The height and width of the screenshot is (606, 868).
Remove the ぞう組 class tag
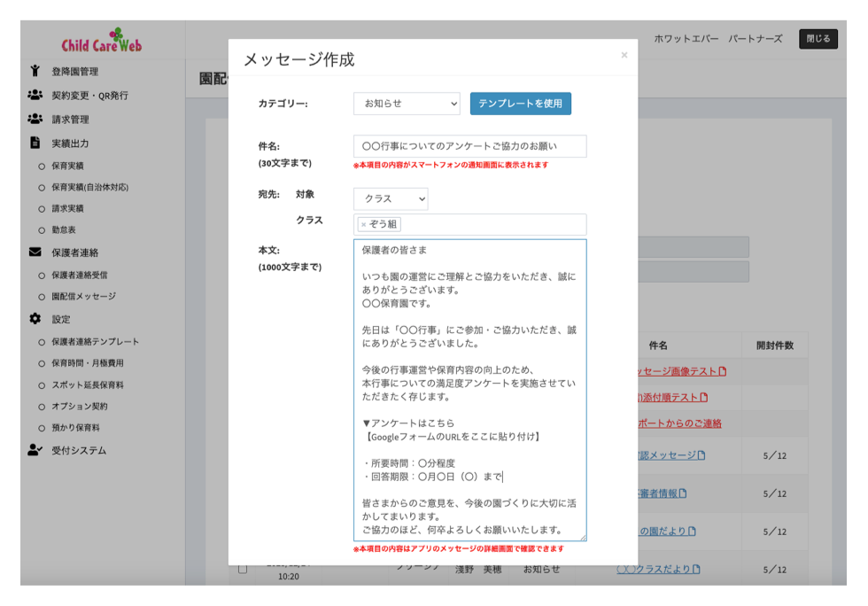[363, 225]
